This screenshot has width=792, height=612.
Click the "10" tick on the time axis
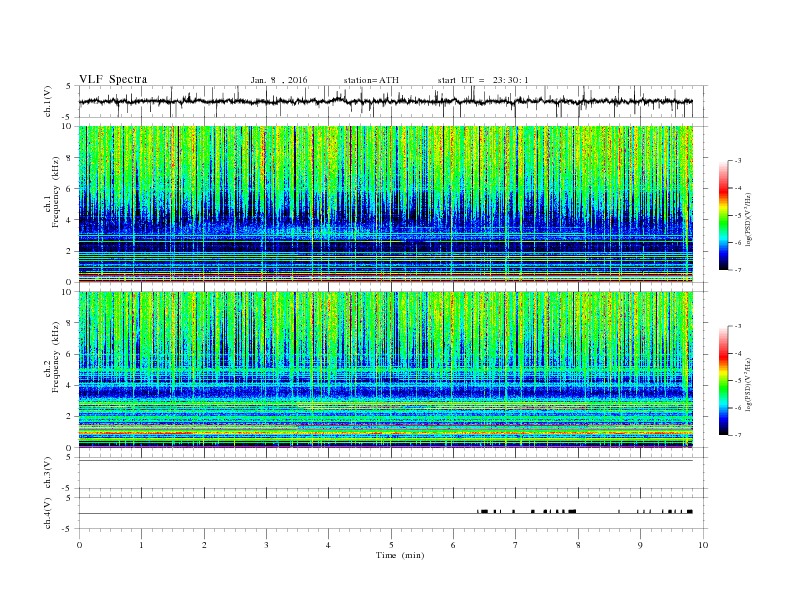[703, 545]
